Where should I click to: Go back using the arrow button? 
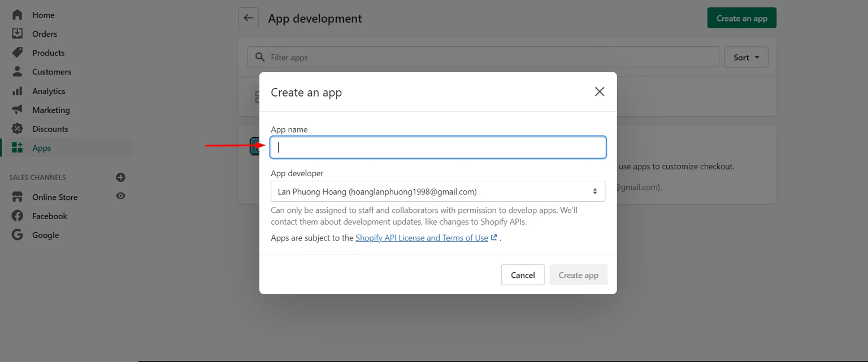pos(248,18)
